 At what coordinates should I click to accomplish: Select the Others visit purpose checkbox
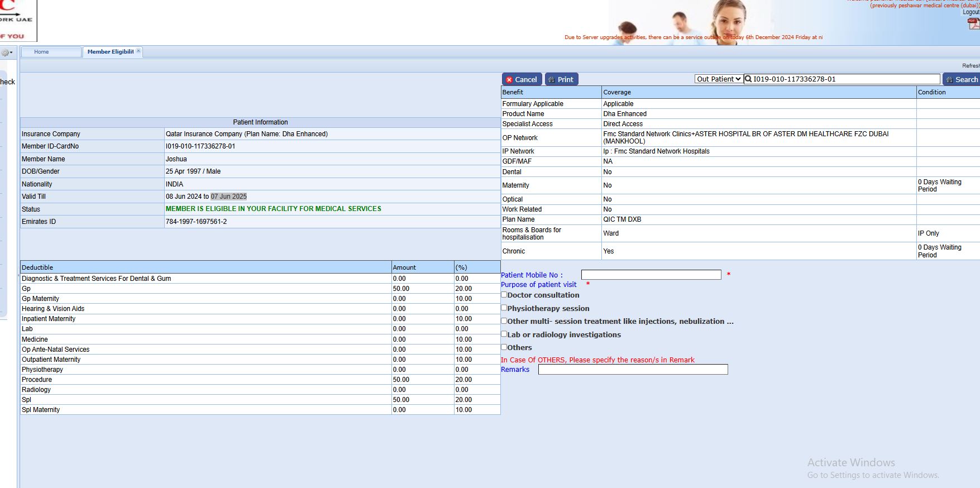tap(504, 347)
